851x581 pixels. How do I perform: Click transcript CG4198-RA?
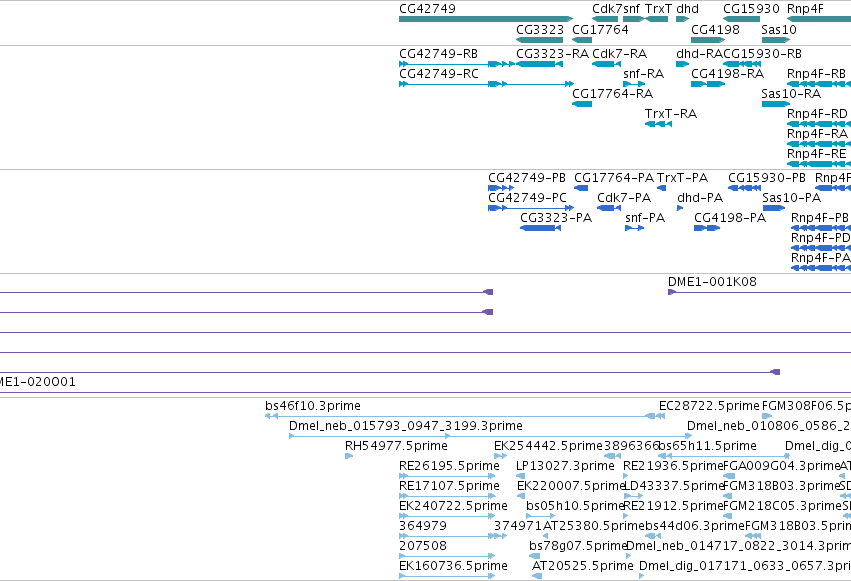(x=727, y=74)
